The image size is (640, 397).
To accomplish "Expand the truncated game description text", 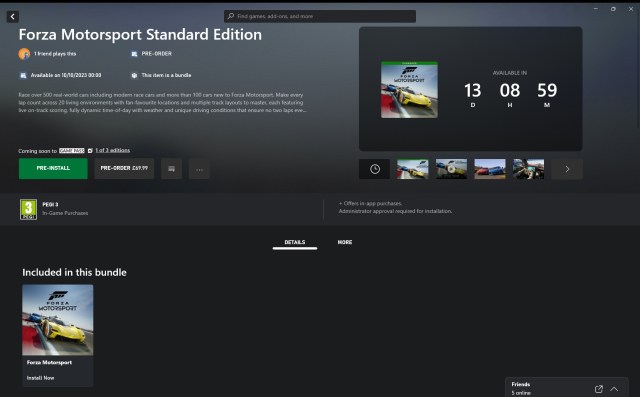I will click(162, 102).
